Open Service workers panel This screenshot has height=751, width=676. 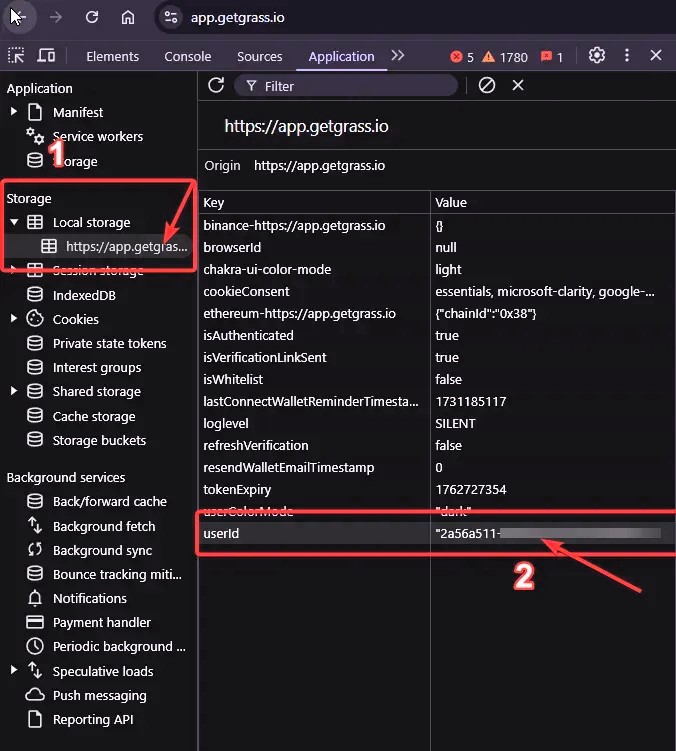click(98, 137)
